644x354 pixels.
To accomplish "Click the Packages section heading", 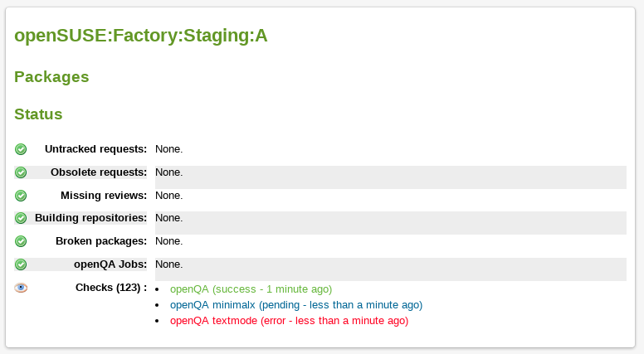I will pos(51,77).
